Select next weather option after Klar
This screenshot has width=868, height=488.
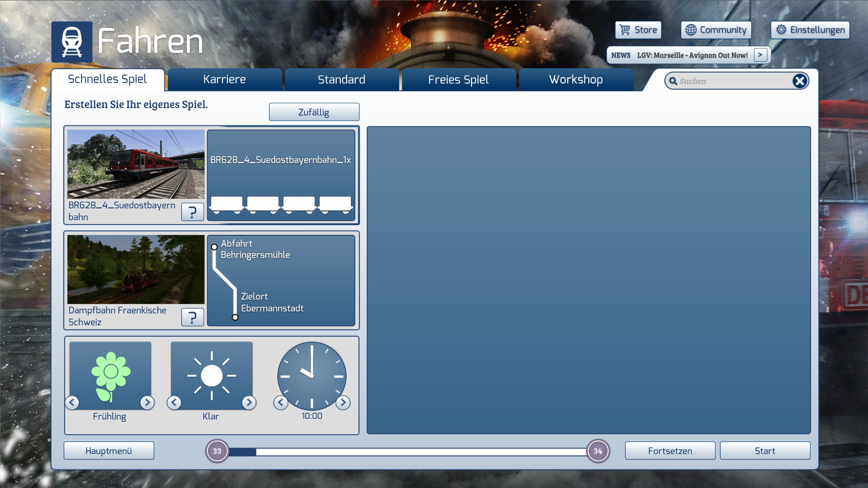click(249, 402)
